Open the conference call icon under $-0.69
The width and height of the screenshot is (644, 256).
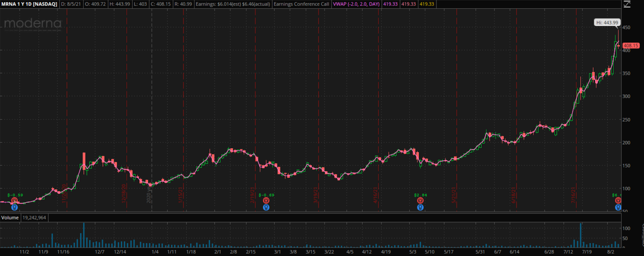(x=266, y=200)
